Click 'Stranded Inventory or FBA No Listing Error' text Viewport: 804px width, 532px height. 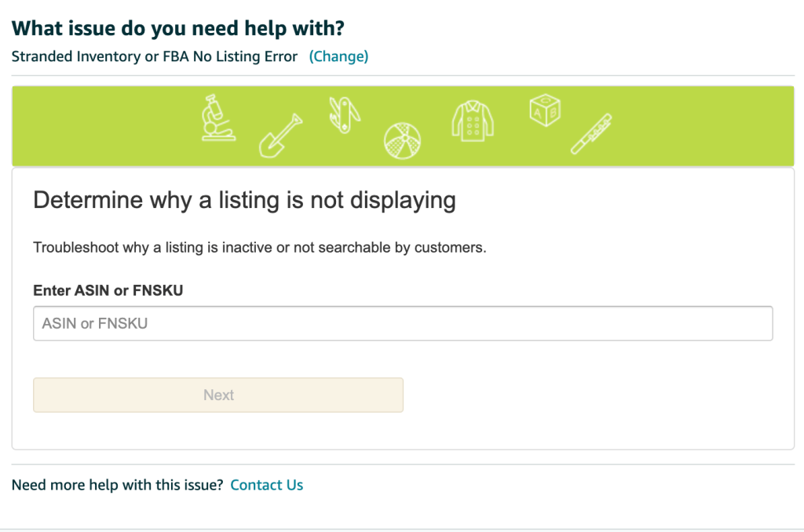155,56
